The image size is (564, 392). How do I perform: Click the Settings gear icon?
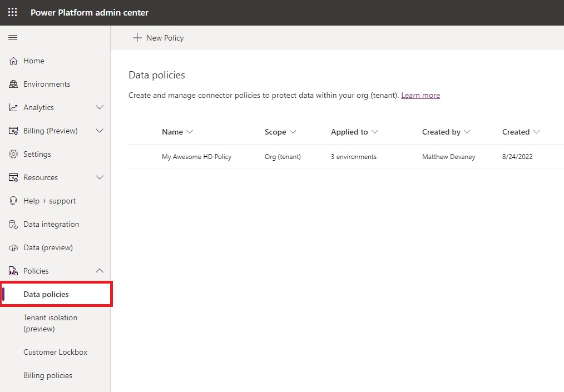coord(13,154)
